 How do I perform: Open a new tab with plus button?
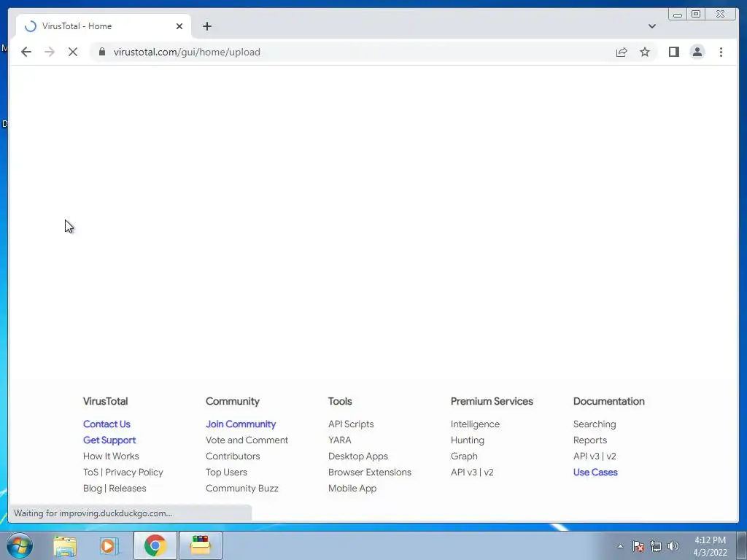tap(206, 26)
